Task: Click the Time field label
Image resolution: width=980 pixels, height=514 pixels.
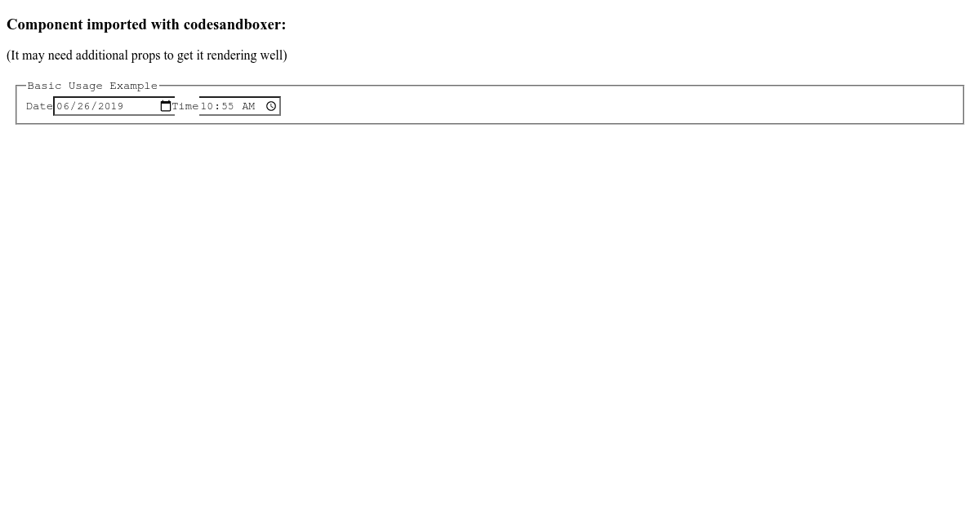Action: point(185,106)
